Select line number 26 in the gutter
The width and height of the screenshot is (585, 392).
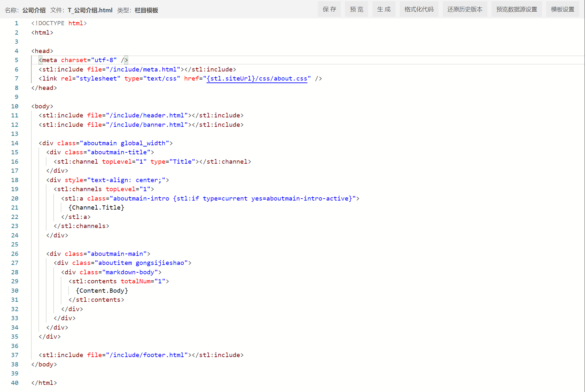[x=15, y=254]
